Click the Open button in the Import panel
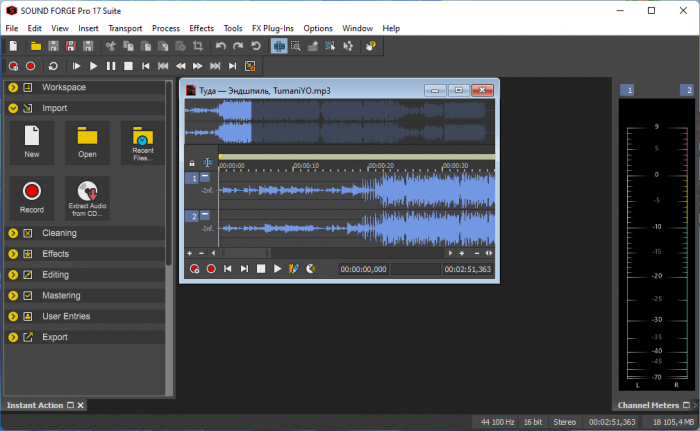This screenshot has width=700, height=431. click(88, 142)
